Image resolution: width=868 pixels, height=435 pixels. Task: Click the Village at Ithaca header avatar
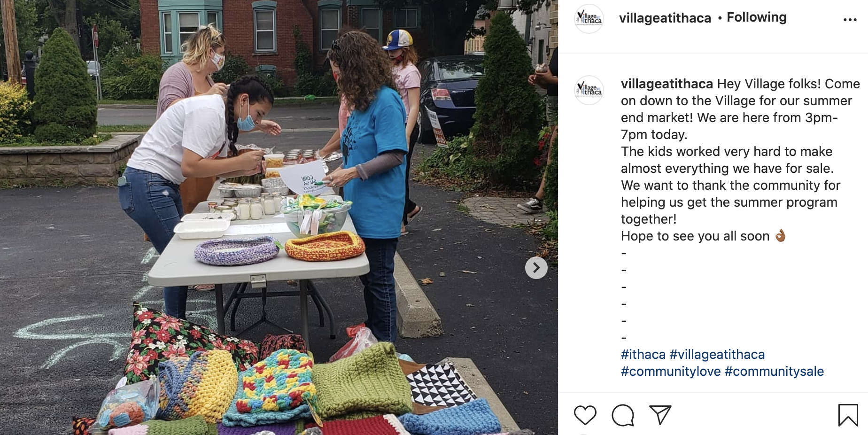(x=589, y=19)
